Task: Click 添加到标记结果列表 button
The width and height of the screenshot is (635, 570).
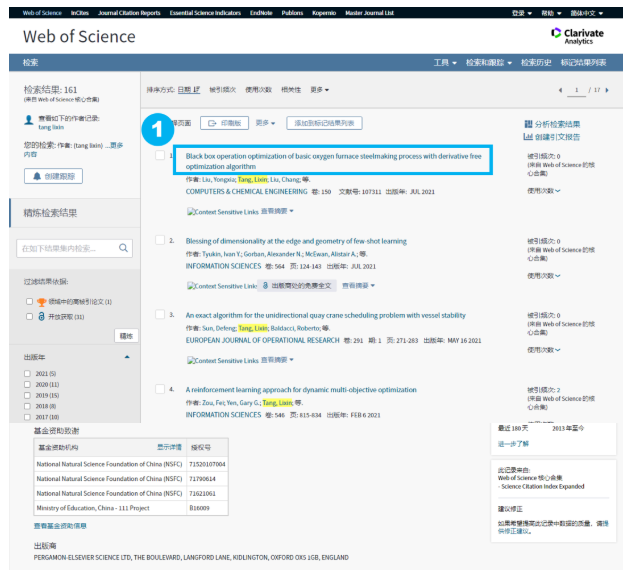Action: click(x=324, y=123)
